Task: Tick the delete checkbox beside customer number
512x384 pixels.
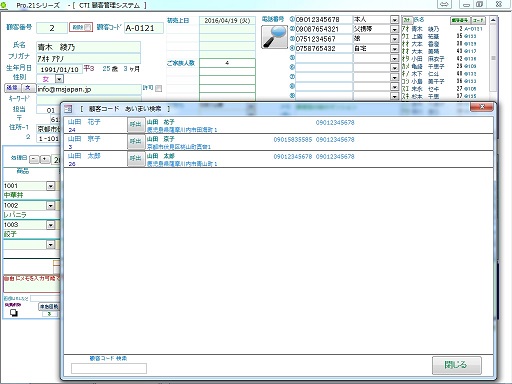Action: (x=87, y=27)
